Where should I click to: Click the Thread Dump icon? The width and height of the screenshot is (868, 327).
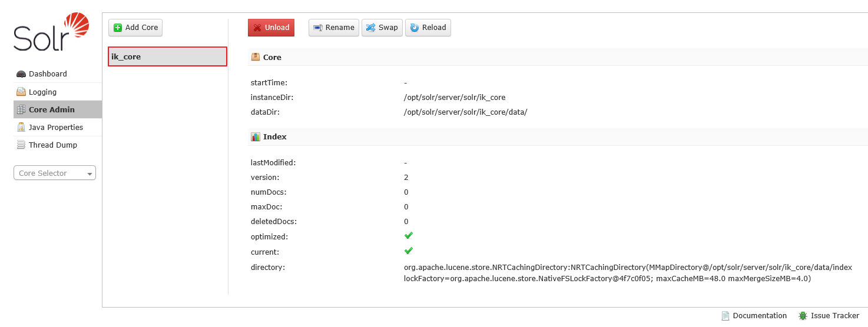21,145
